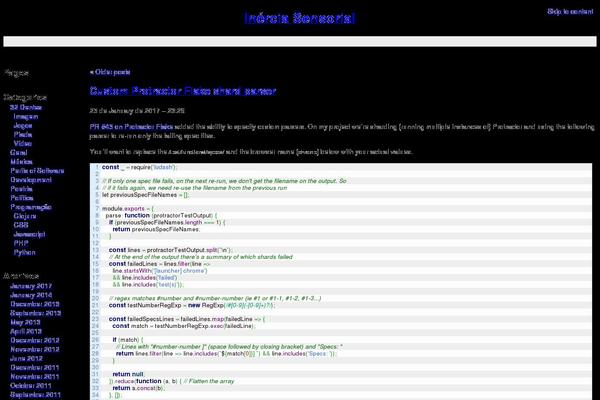
Task: Open the Custom Protractor Flake shard parser post
Action: coord(183,91)
